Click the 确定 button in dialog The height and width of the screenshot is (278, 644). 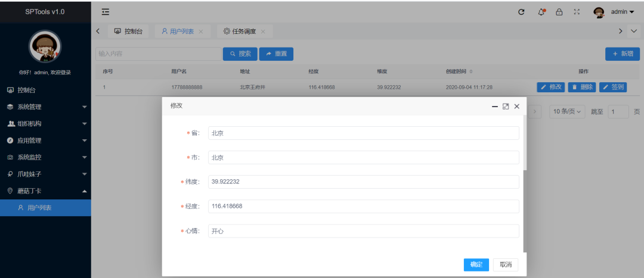[x=476, y=265]
